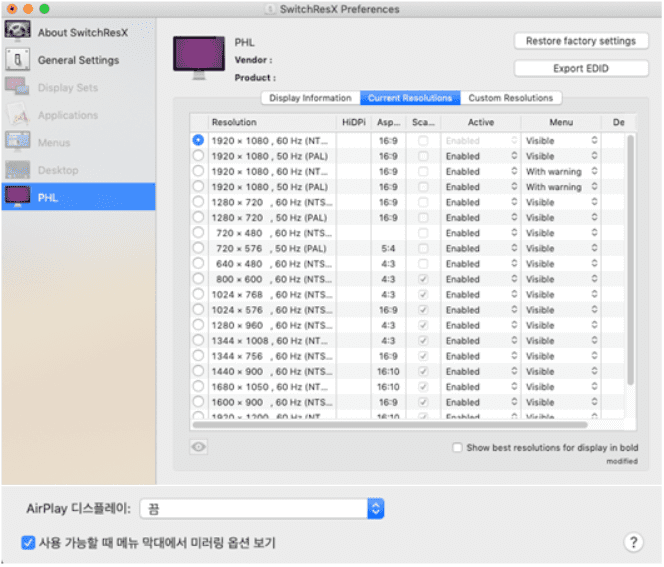This screenshot has height=567, width=664.
Task: Toggle Scaled checkbox for 1600 × 900 row
Action: (423, 402)
